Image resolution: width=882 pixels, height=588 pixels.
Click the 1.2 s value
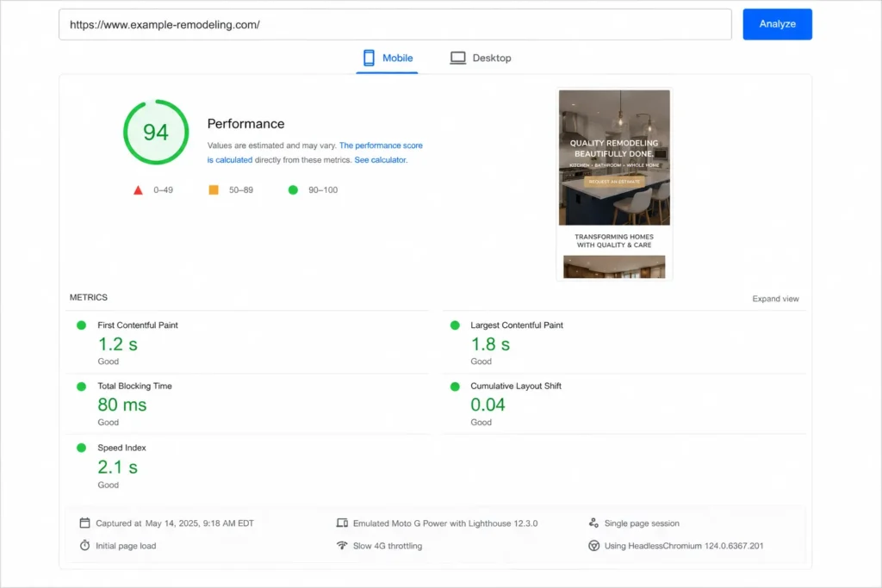click(117, 344)
